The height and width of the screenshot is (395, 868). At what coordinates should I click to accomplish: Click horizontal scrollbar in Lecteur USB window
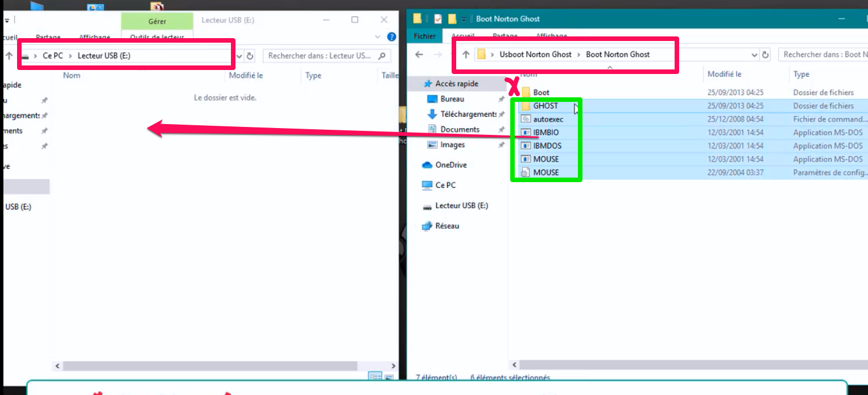[x=209, y=367]
